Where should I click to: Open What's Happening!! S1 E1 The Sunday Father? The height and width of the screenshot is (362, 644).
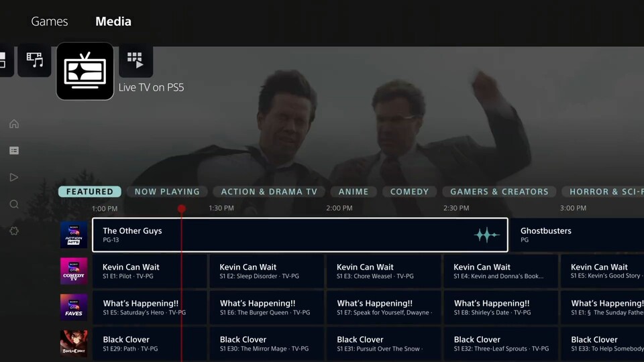click(602, 308)
